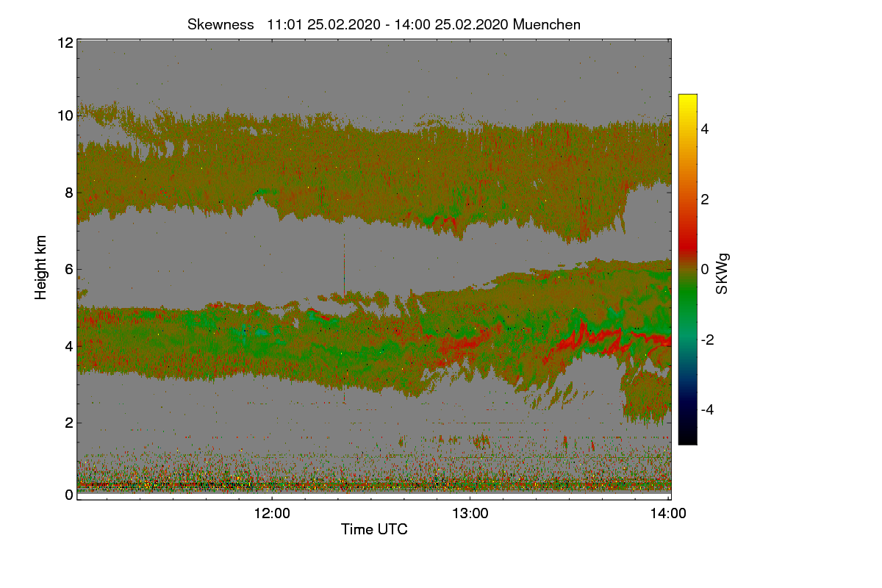Pick the yellow top of the colorbar
Viewport: 882px width, 588px height.
[x=687, y=101]
